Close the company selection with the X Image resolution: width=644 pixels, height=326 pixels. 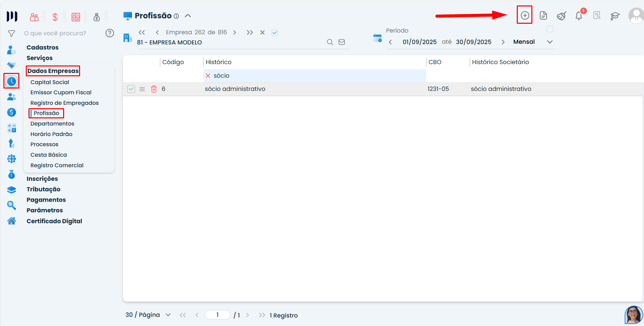(262, 33)
